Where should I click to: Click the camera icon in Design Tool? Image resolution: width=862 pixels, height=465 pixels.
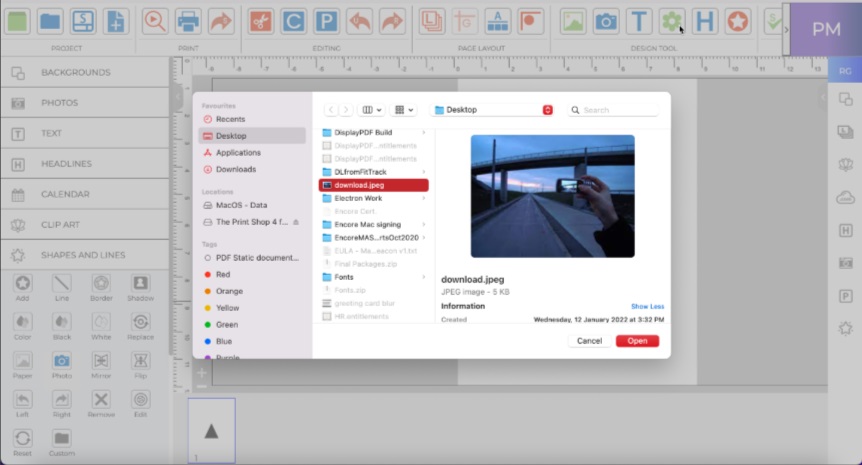click(x=606, y=22)
